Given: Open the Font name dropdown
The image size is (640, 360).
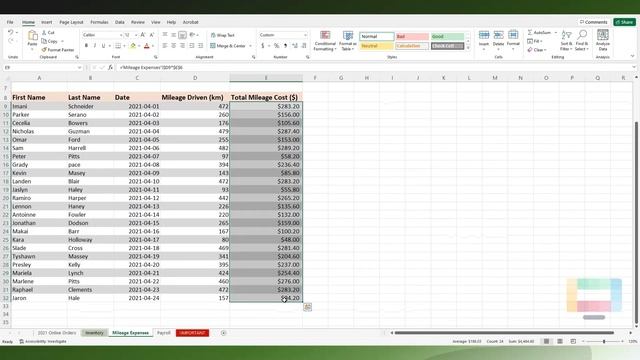Looking at the screenshot, I should point(121,35).
